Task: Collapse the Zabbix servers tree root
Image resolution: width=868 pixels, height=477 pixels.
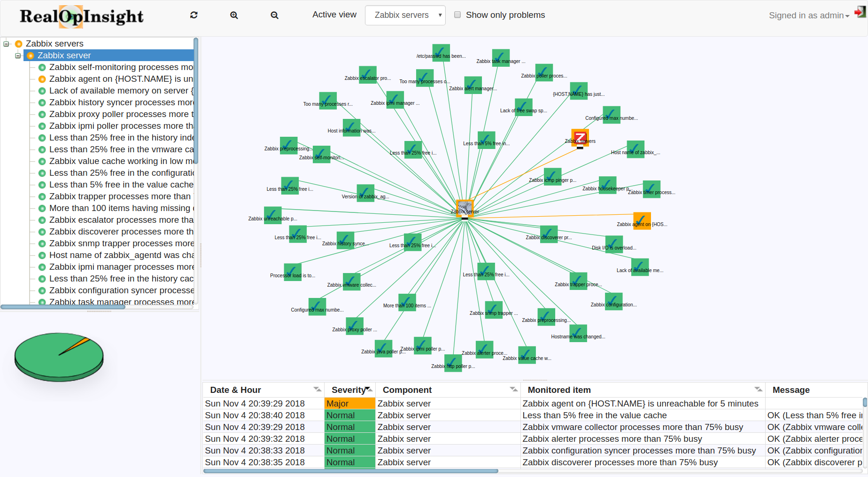Action: click(7, 44)
